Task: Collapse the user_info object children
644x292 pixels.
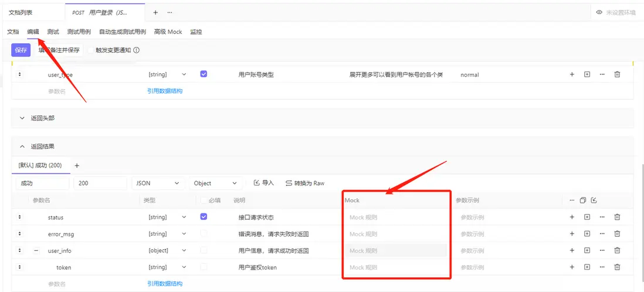Action: 36,250
